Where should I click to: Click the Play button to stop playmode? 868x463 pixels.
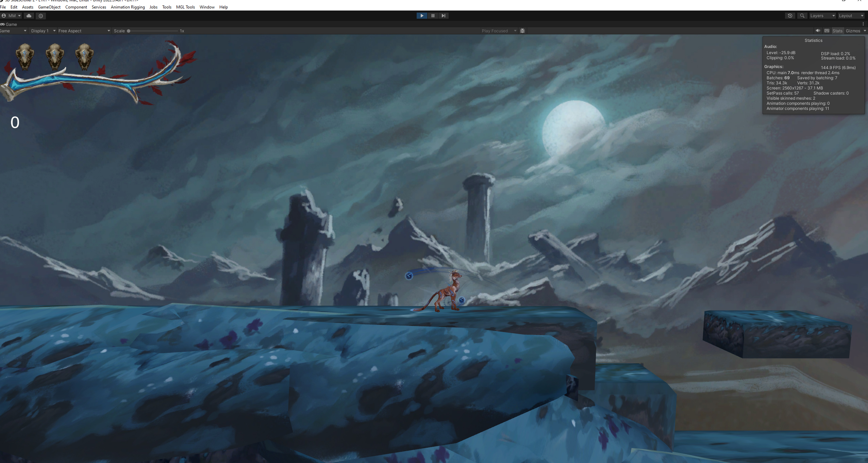[421, 16]
